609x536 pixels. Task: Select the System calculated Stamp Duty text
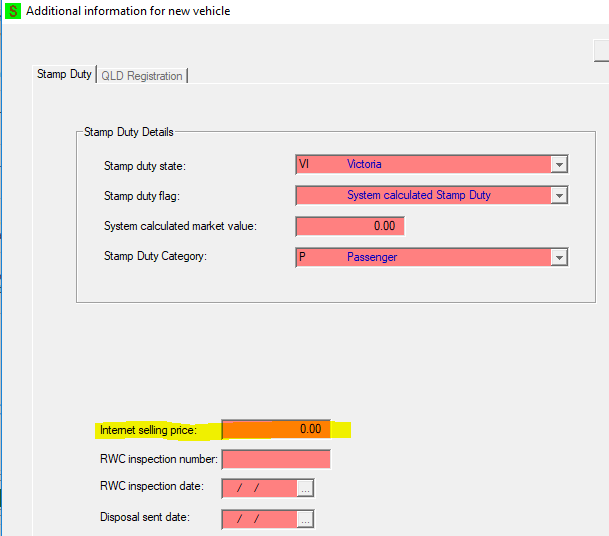pyautogui.click(x=418, y=196)
